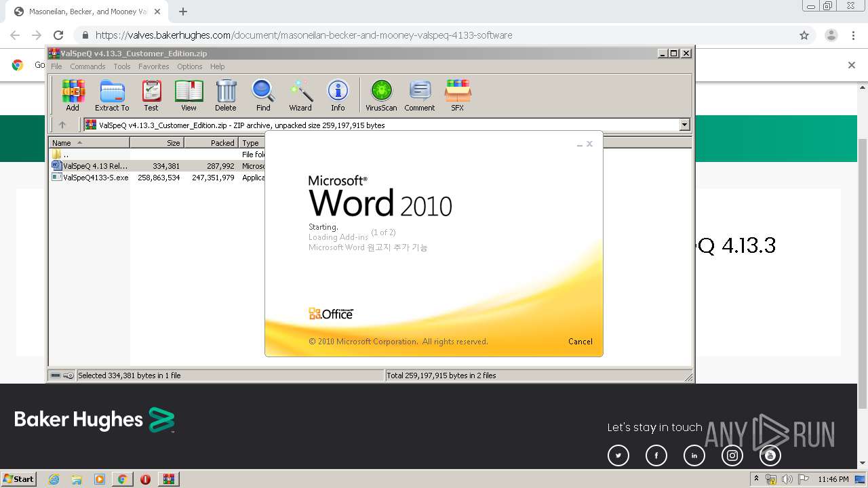The image size is (868, 488).
Task: Click the Add icon in WinRAR toolbar
Action: (73, 95)
